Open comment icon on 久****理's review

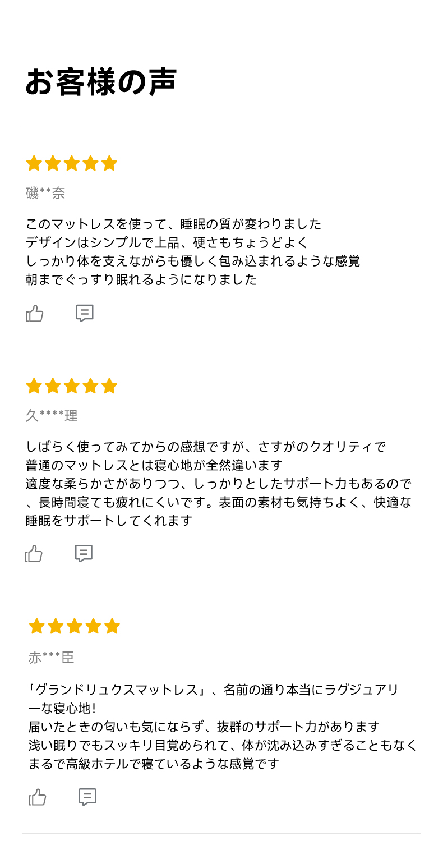[84, 553]
